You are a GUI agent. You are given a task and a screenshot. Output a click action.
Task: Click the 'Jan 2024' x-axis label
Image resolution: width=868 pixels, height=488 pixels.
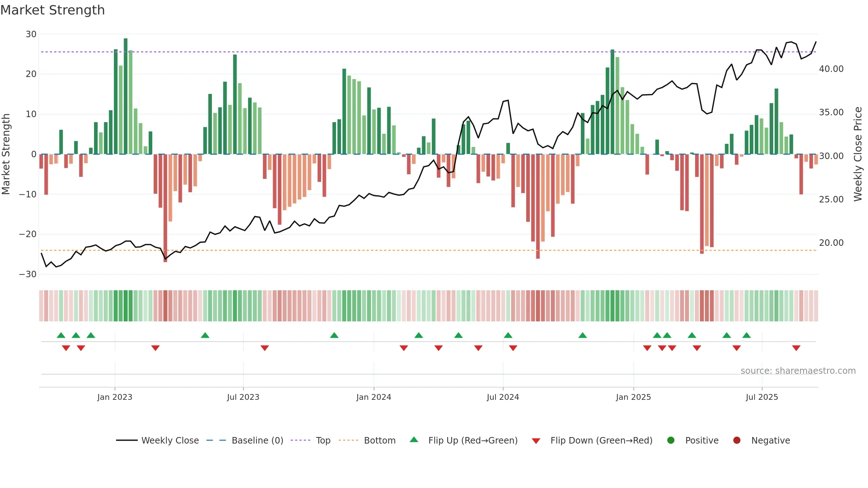[374, 397]
